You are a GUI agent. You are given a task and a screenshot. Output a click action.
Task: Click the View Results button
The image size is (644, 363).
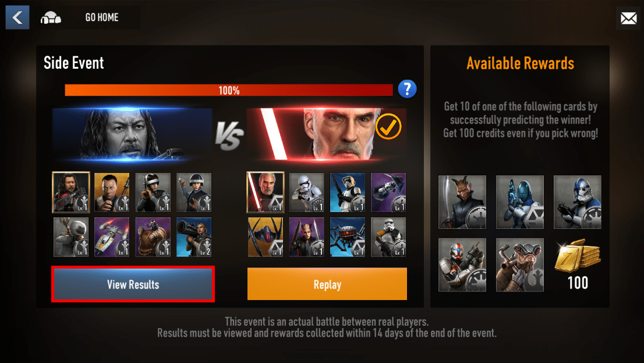tap(133, 284)
